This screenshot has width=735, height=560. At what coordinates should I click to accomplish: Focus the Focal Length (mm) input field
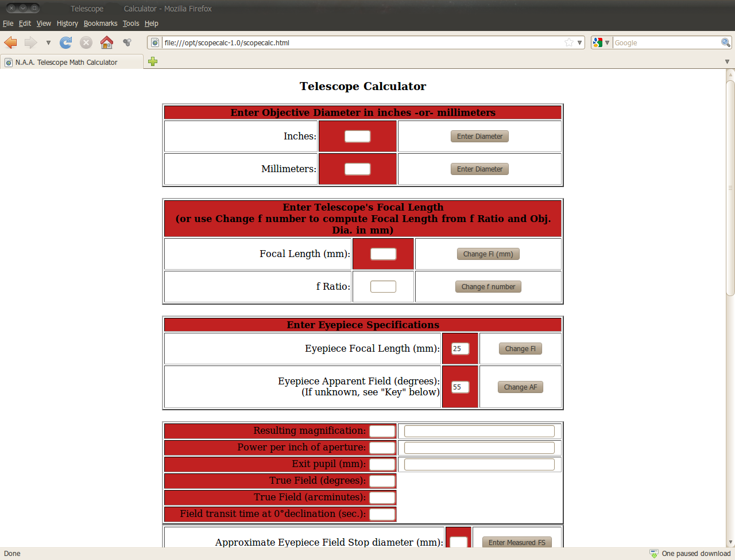pyautogui.click(x=383, y=254)
